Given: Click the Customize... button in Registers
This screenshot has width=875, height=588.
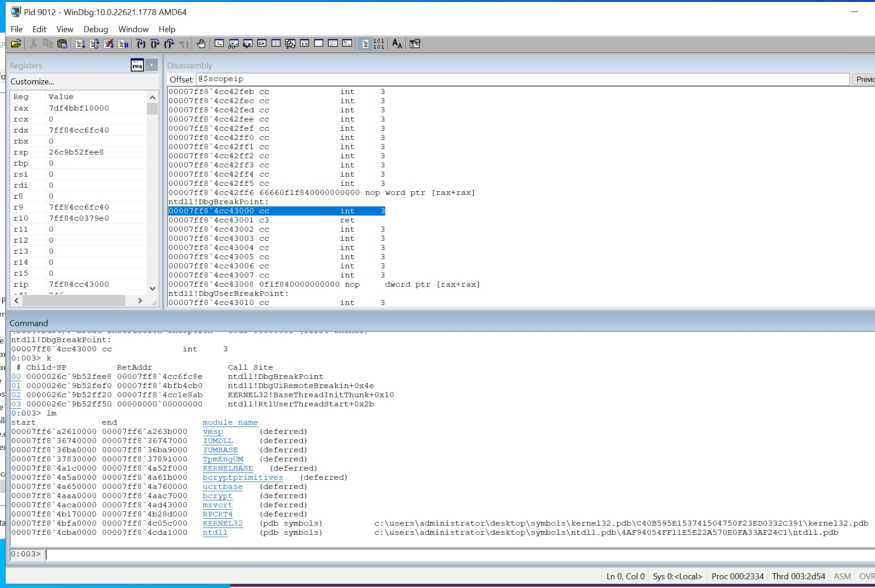Looking at the screenshot, I should tap(32, 81).
